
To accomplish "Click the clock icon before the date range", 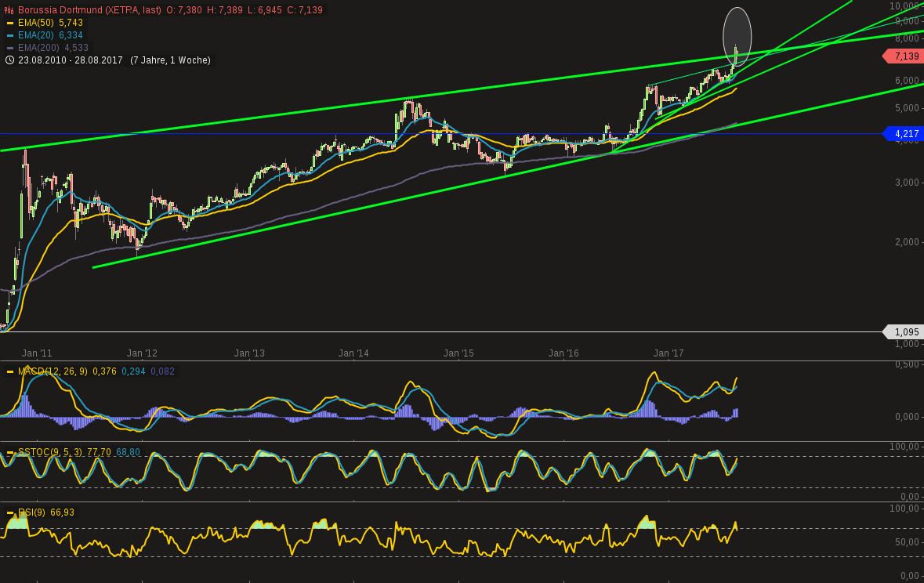I will tap(9, 60).
